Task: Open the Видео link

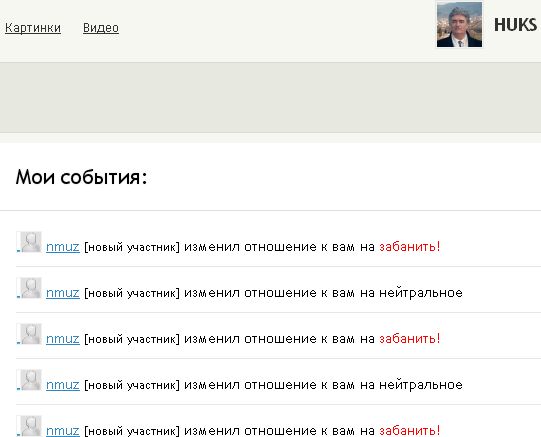Action: tap(101, 28)
